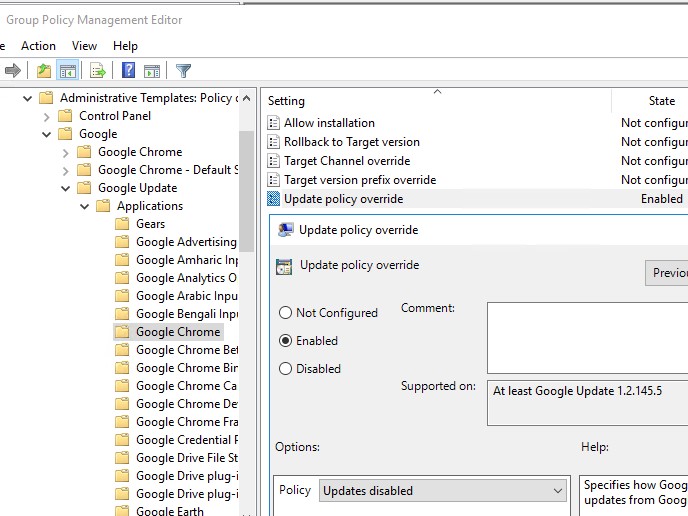The image size is (688, 516).
Task: Click the Enabled state of Update policy override
Action: tap(662, 199)
